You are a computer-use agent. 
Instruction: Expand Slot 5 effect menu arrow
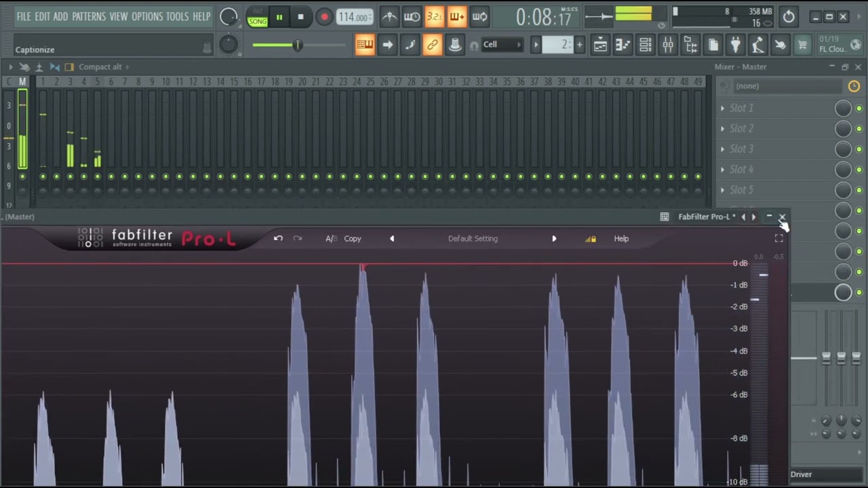pyautogui.click(x=722, y=190)
